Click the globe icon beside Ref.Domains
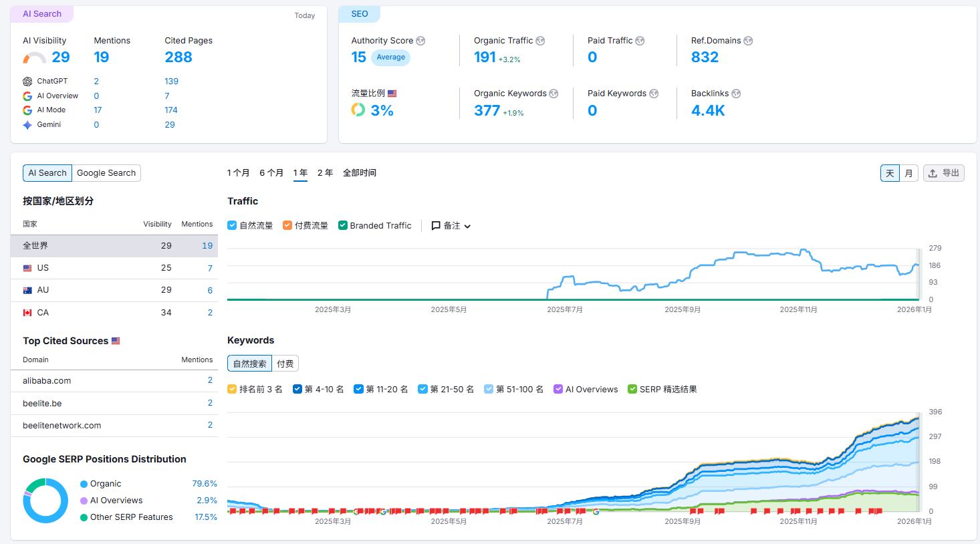This screenshot has height=544, width=980. tap(748, 41)
